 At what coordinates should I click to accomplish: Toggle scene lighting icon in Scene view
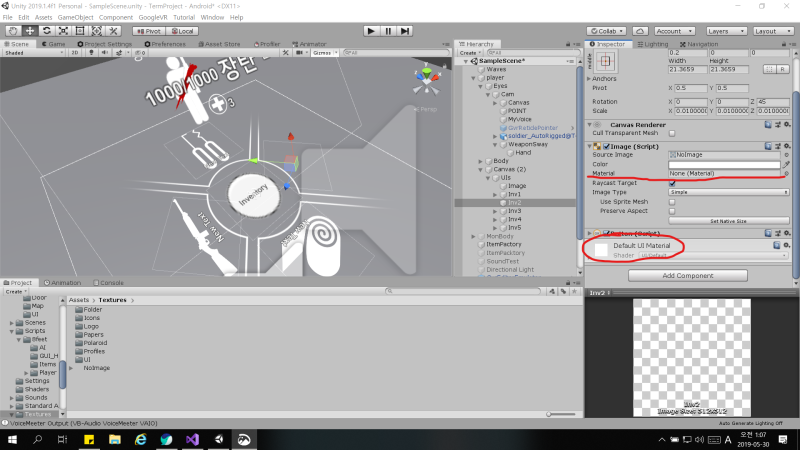(91, 53)
